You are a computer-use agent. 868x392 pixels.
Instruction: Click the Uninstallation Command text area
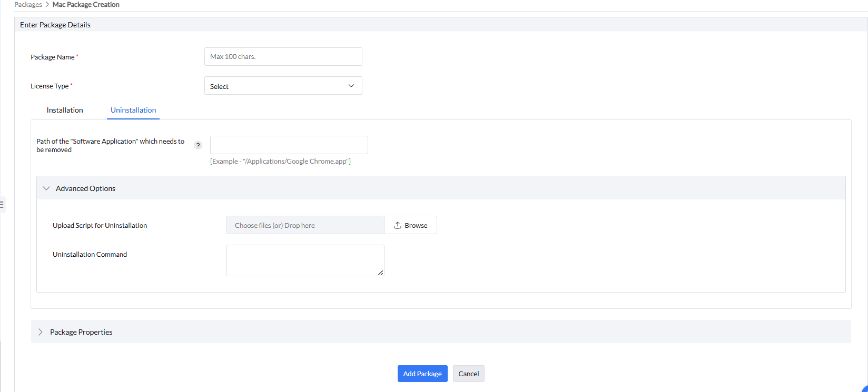pyautogui.click(x=305, y=260)
